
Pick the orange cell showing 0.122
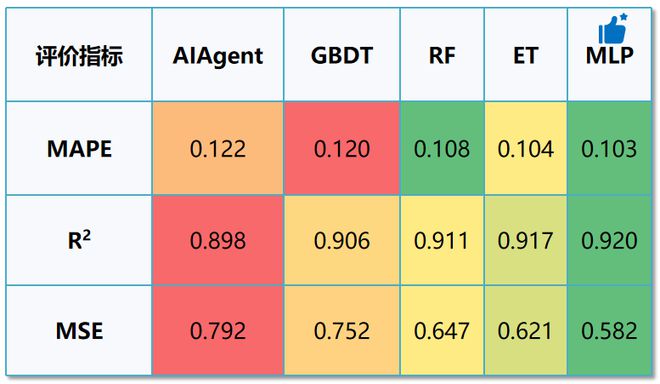[x=218, y=149]
